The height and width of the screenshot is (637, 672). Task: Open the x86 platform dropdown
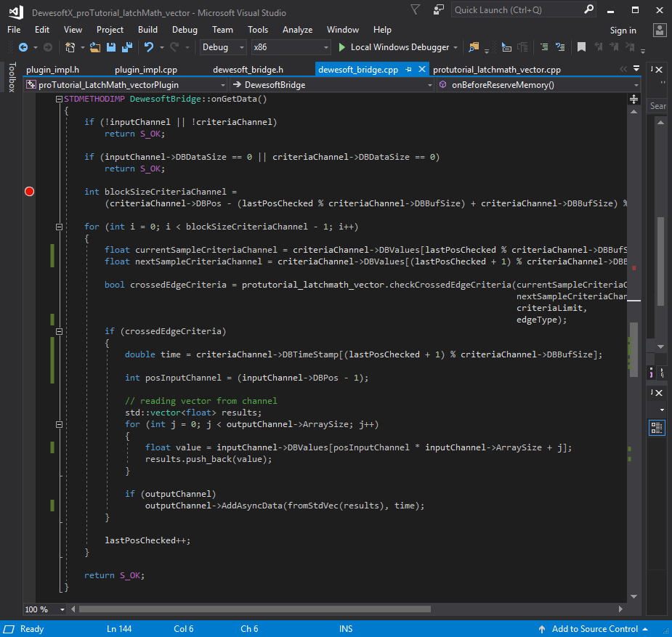(291, 47)
